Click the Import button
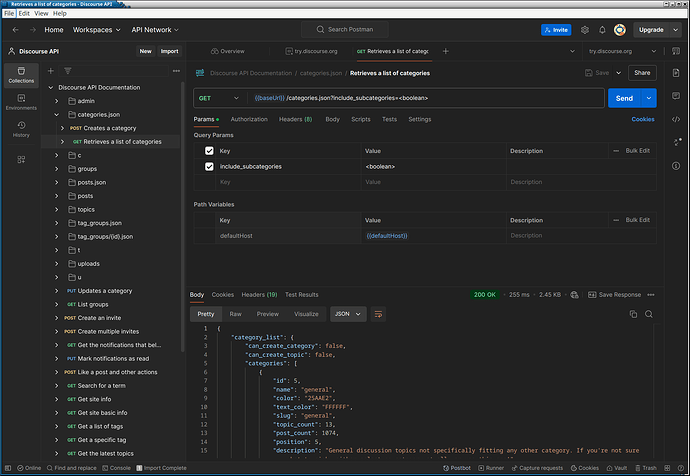The height and width of the screenshot is (476, 690). [169, 51]
